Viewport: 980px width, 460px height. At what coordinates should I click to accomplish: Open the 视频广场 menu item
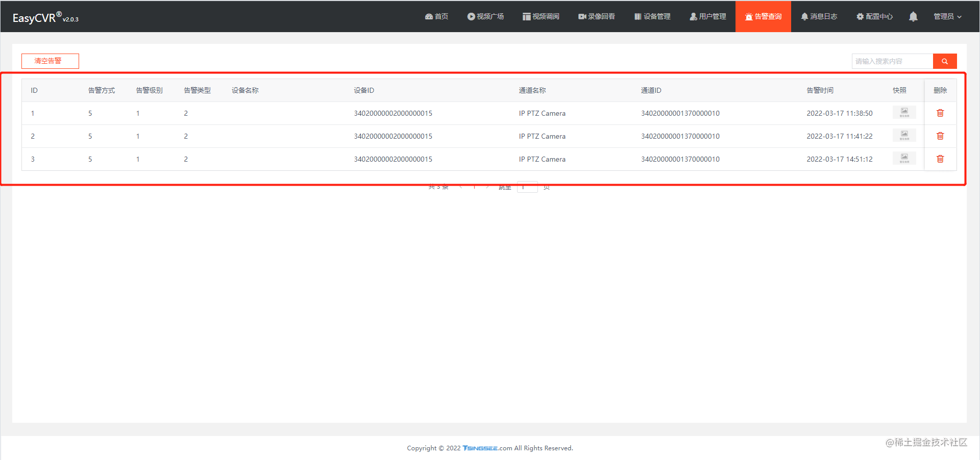click(485, 16)
